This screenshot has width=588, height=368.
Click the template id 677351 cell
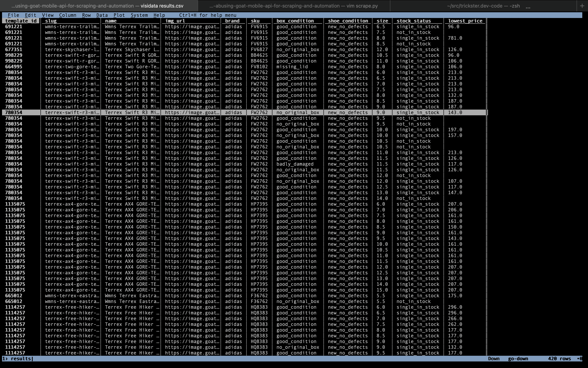point(14,49)
